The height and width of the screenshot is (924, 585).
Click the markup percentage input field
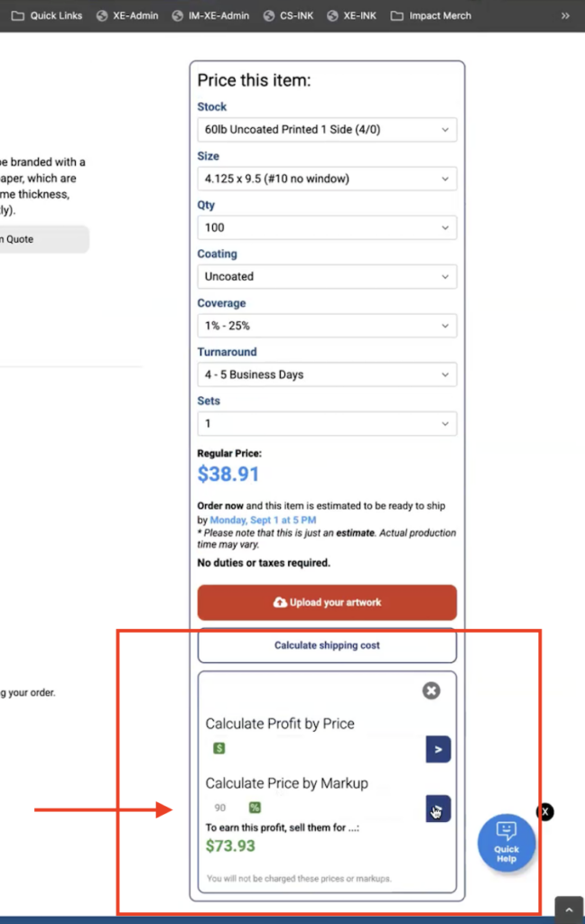[224, 808]
